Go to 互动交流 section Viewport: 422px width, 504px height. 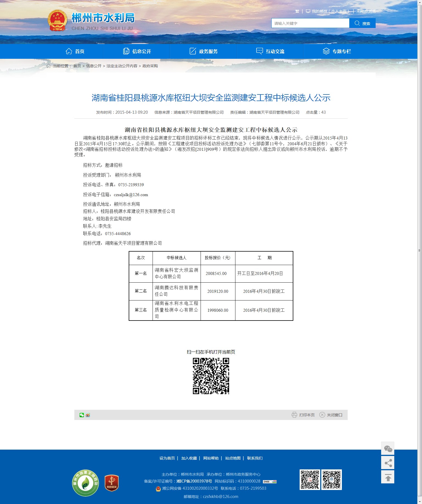click(x=270, y=51)
